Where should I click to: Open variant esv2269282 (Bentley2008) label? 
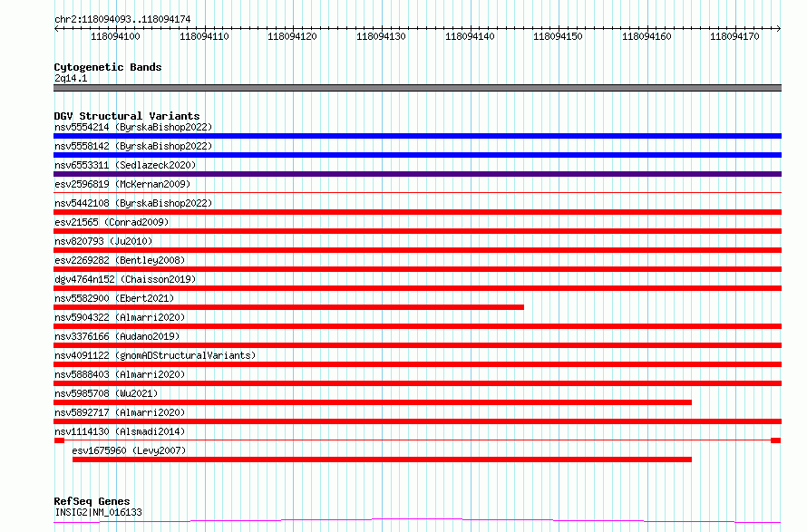click(x=120, y=260)
